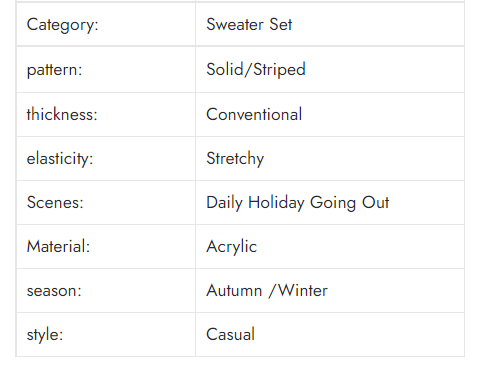Click the Category label cell
The width and height of the screenshot is (501, 371).
coord(106,24)
